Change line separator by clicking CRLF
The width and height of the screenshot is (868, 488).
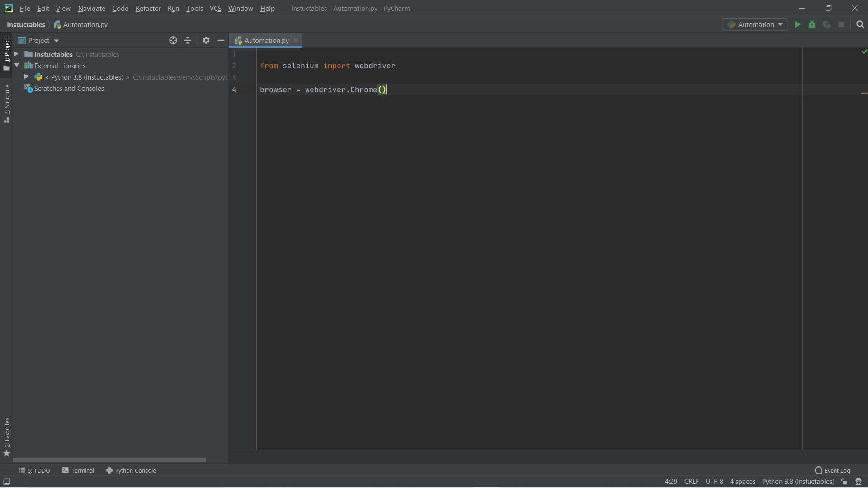[691, 482]
